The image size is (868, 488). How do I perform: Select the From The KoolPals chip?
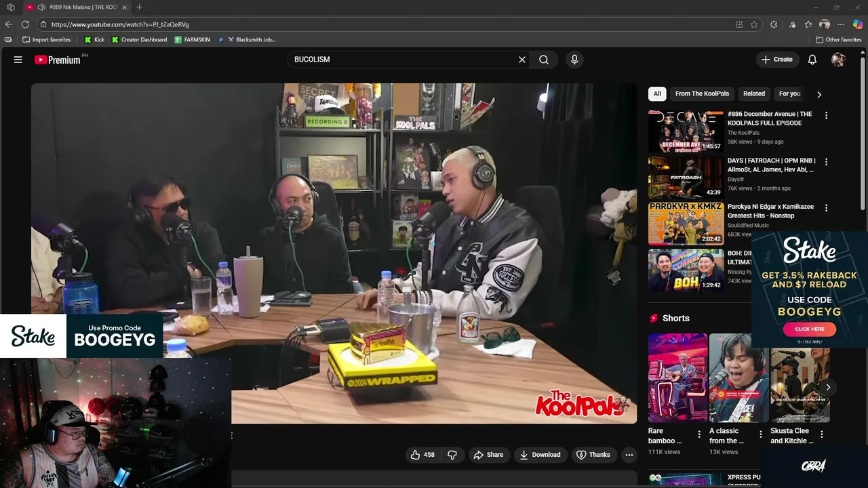pos(702,94)
